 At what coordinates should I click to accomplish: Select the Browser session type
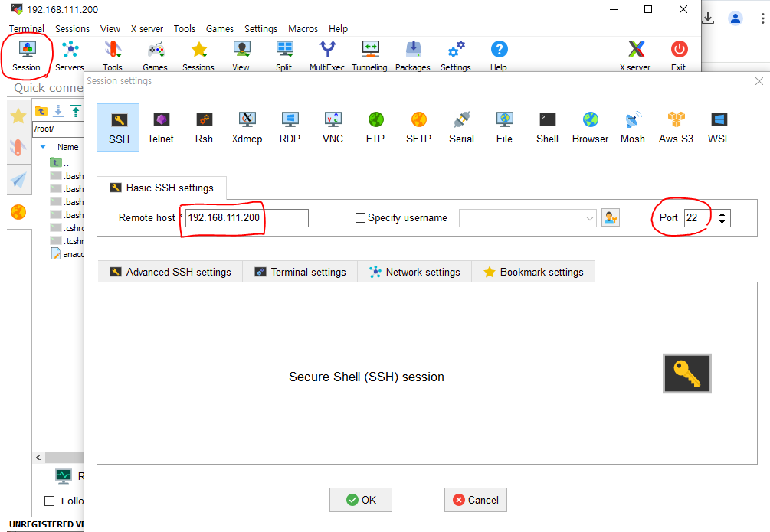coord(590,127)
